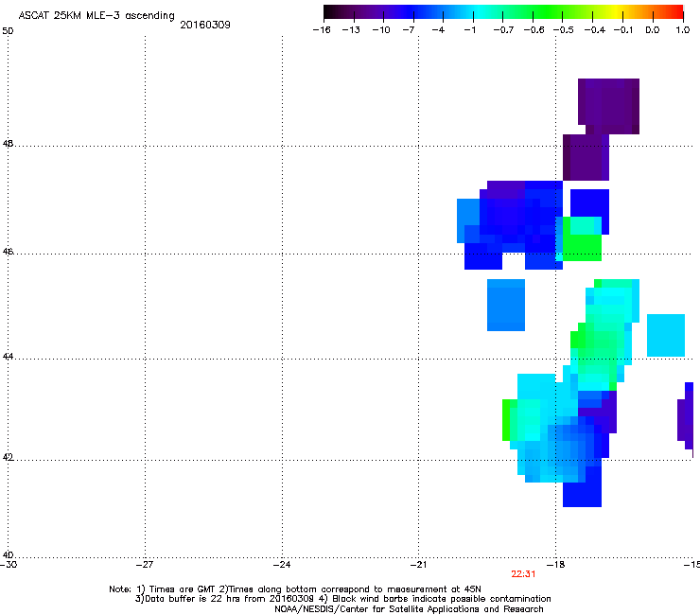Click the colorbar label 1.0
This screenshot has height=615, width=700.
(x=683, y=30)
